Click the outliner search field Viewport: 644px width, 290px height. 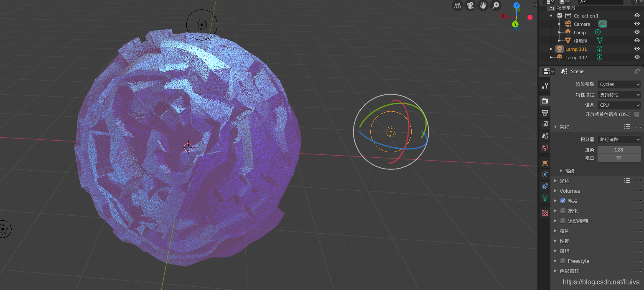pos(600,2)
